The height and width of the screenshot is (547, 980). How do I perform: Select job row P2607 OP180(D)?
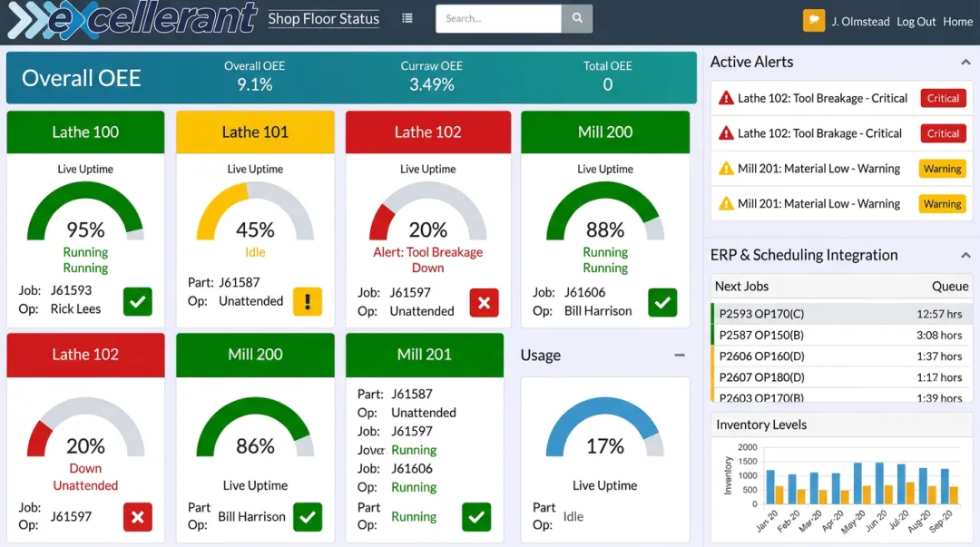tap(841, 377)
